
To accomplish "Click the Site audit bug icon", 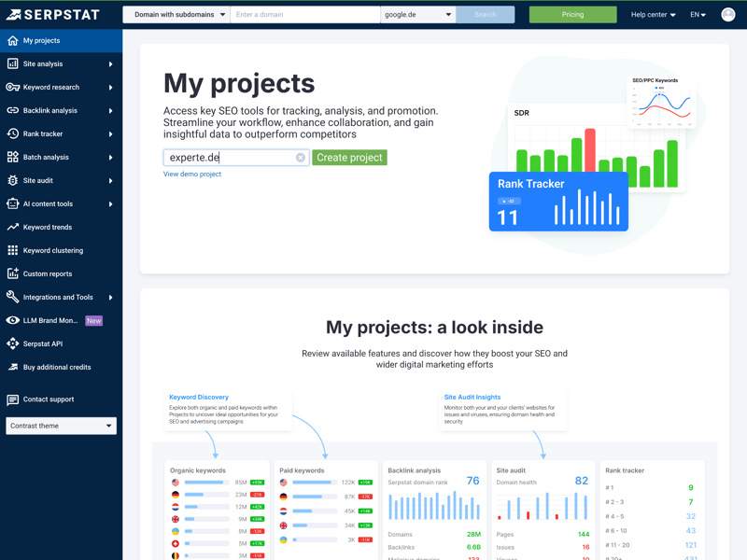I will (13, 180).
